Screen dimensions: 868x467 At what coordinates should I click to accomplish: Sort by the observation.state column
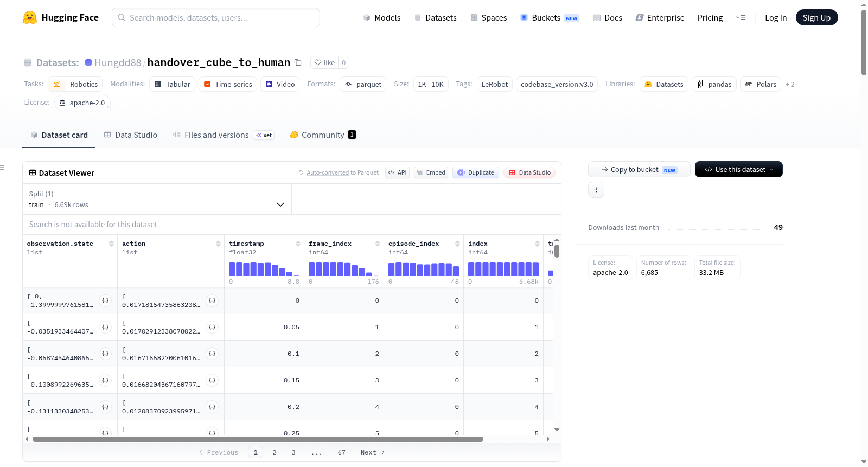point(111,244)
